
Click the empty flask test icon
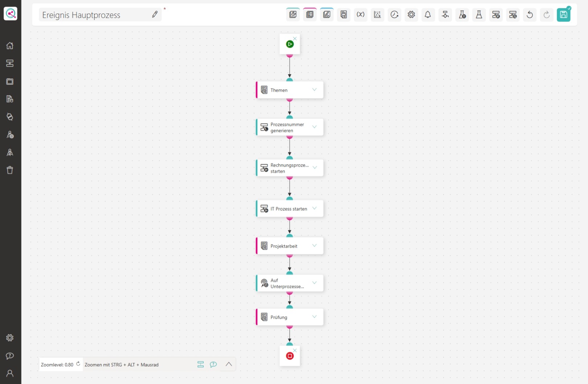(479, 15)
